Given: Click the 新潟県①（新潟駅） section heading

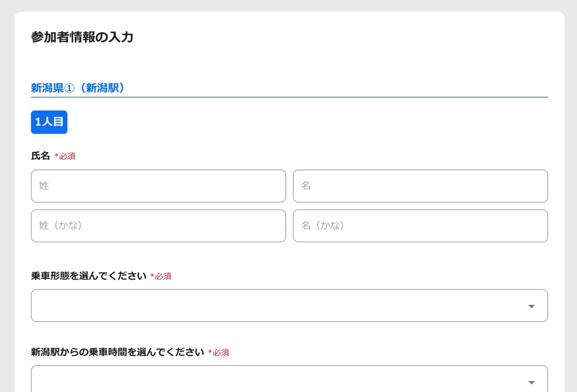Looking at the screenshot, I should [x=78, y=88].
